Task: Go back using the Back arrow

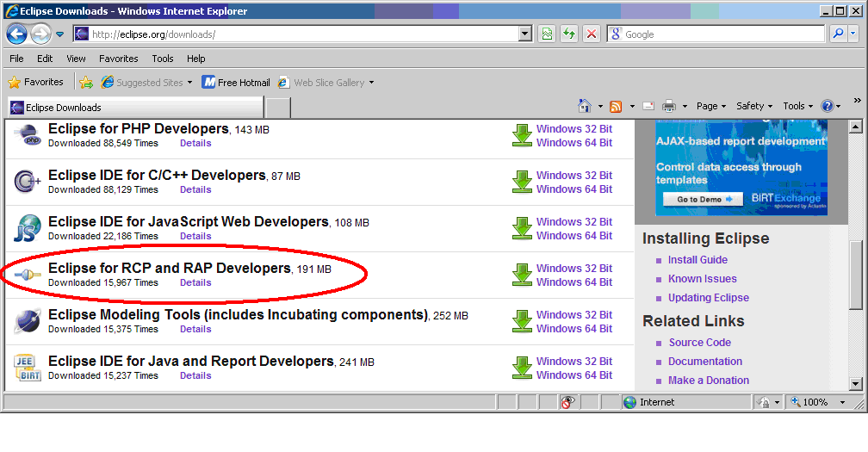Action: pyautogui.click(x=16, y=34)
